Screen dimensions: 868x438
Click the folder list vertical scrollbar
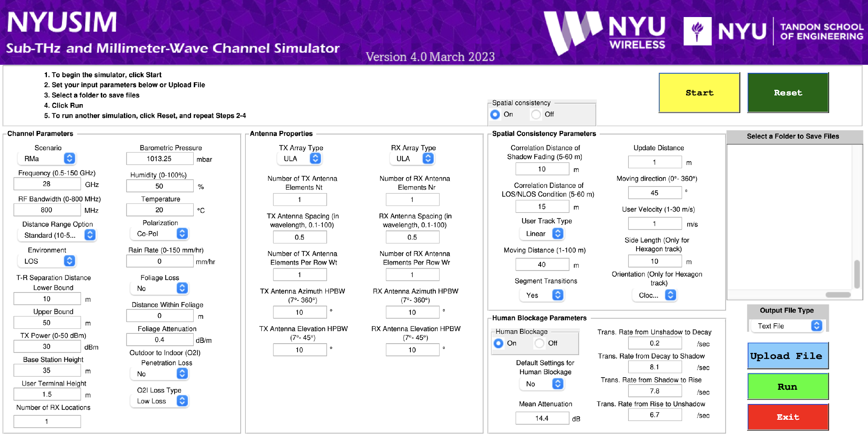pos(857,274)
